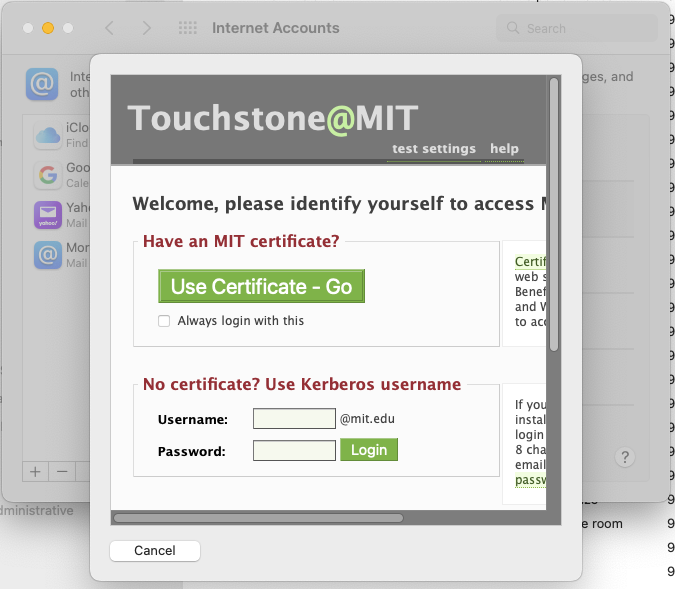The width and height of the screenshot is (675, 589).
Task: Remove account with minus button
Action: coord(62,472)
